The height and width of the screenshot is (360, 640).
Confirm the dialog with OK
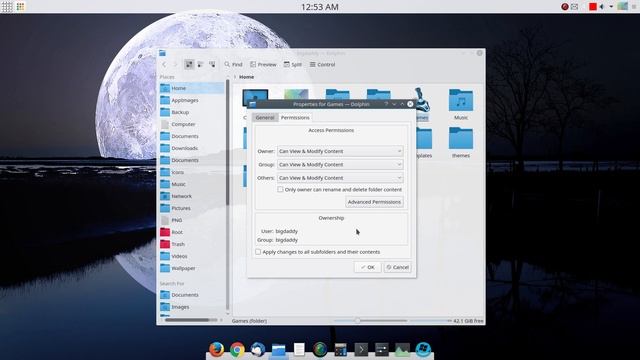click(367, 267)
